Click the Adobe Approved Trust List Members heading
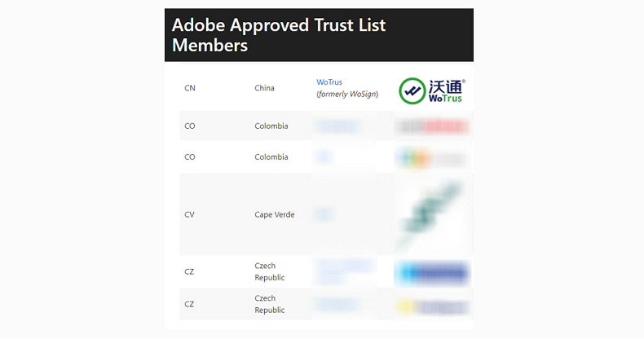The width and height of the screenshot is (644, 339). tap(279, 35)
